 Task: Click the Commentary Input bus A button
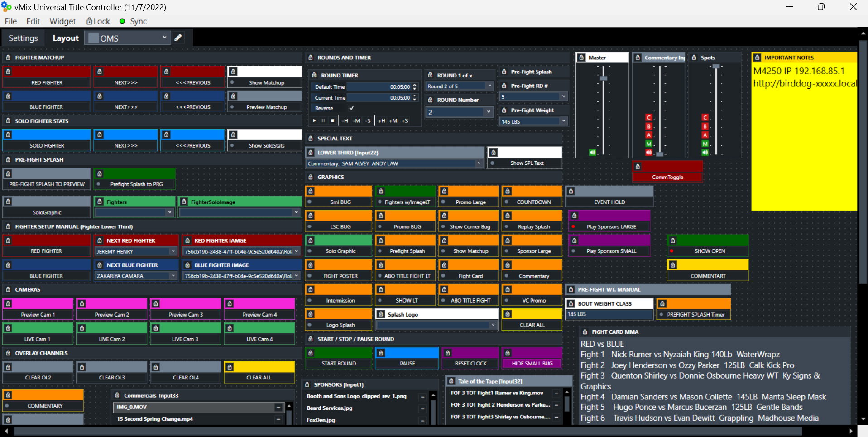point(648,135)
